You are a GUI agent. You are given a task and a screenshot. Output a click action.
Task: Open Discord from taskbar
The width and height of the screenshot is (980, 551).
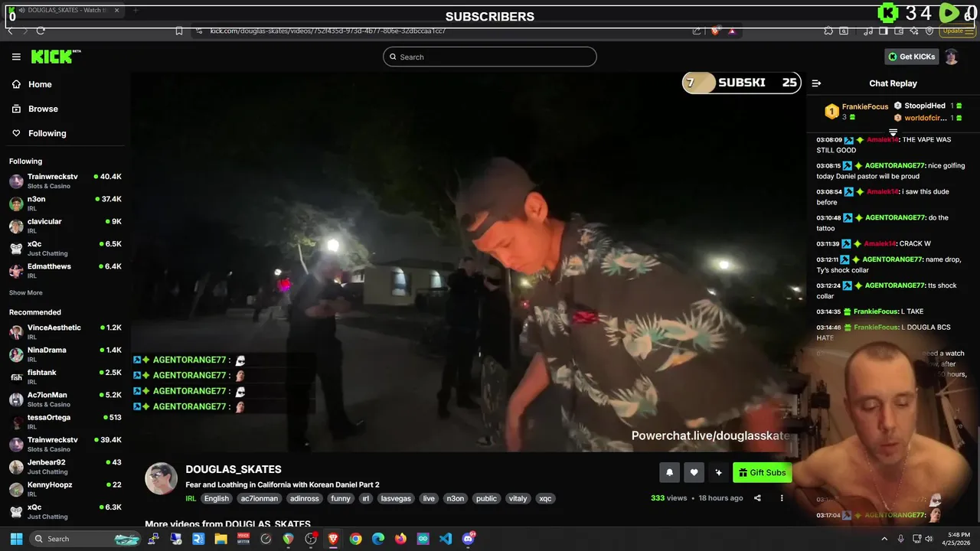point(469,539)
